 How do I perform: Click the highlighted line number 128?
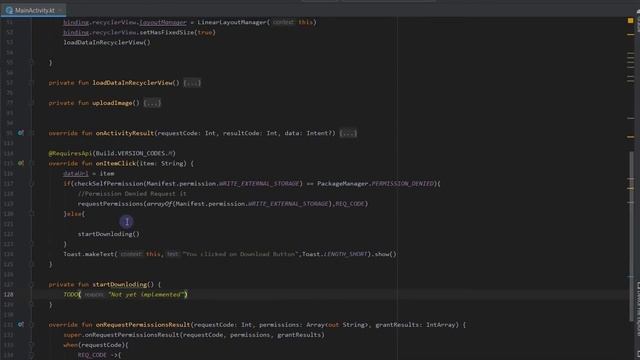(9, 294)
